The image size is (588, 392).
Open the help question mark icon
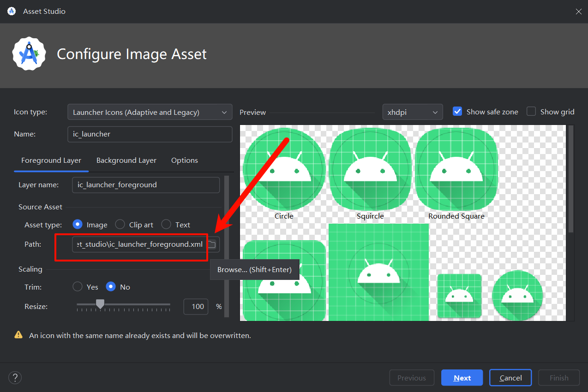[x=15, y=378]
